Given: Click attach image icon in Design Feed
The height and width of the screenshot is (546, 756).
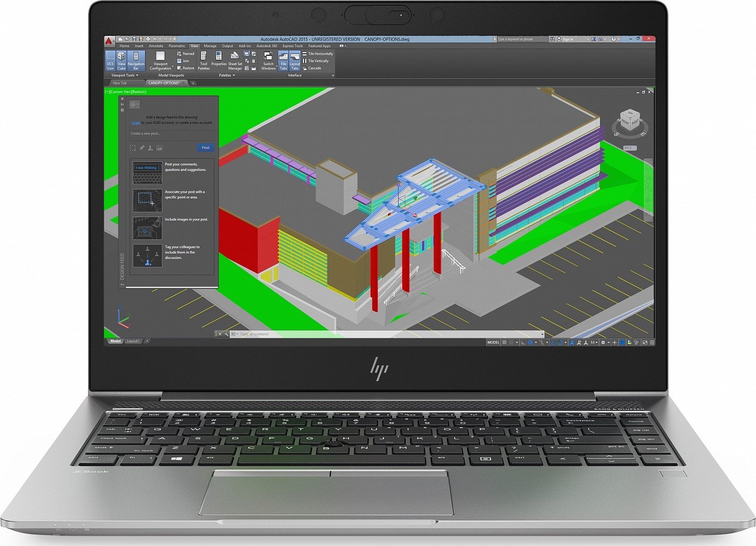Looking at the screenshot, I should [159, 147].
